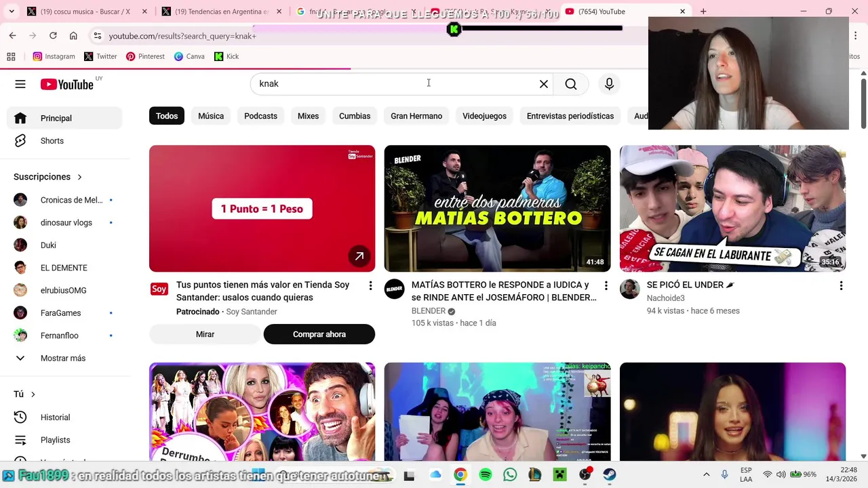Open Cronicas de Mel subscription
Image resolution: width=868 pixels, height=488 pixels.
click(x=64, y=200)
